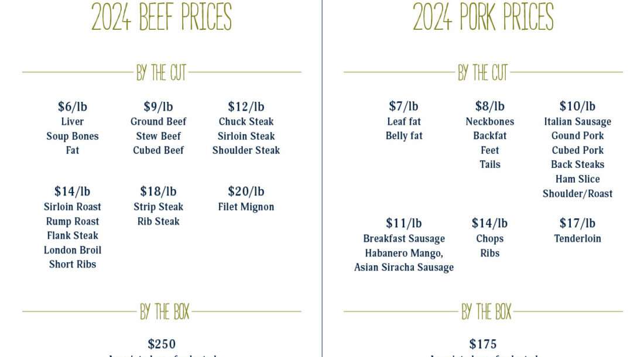Viewport: 644px width, 357px height.
Task: Click the Chuck Steak item
Action: pos(246,122)
